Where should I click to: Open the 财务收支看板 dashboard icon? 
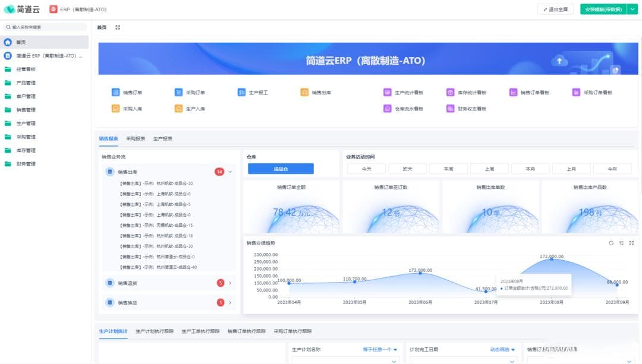click(x=451, y=109)
